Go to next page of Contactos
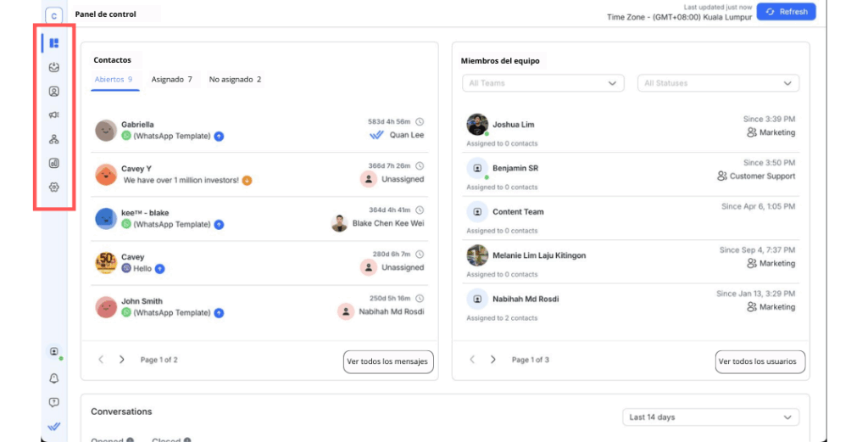 tap(122, 360)
